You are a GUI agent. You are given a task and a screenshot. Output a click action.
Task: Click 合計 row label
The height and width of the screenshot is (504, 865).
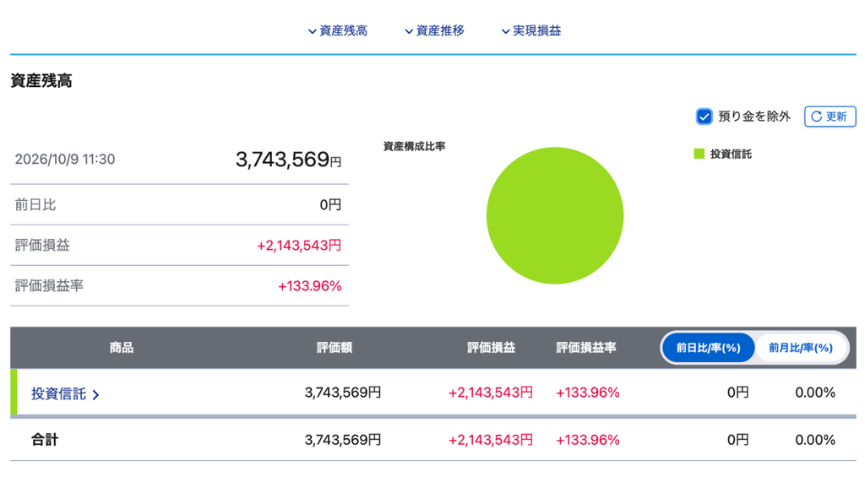pos(45,440)
